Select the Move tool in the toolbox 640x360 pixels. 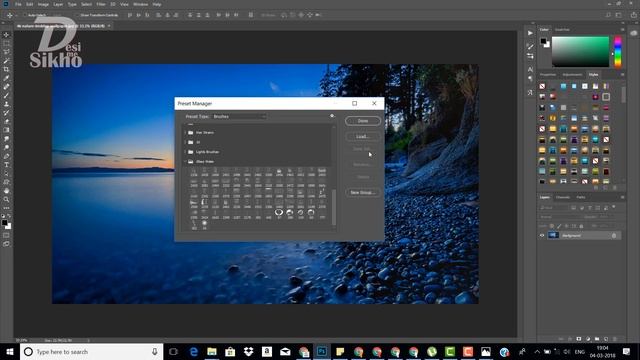point(6,35)
